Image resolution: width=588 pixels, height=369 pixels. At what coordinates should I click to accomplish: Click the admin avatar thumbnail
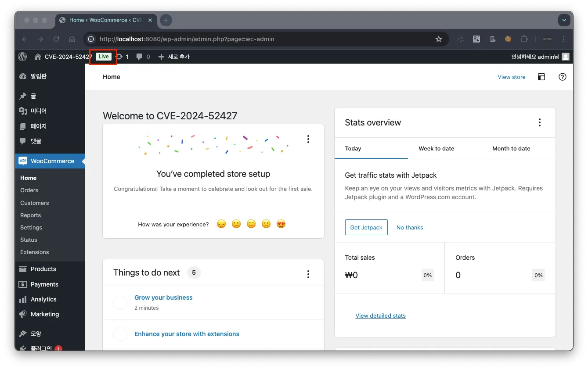point(566,57)
